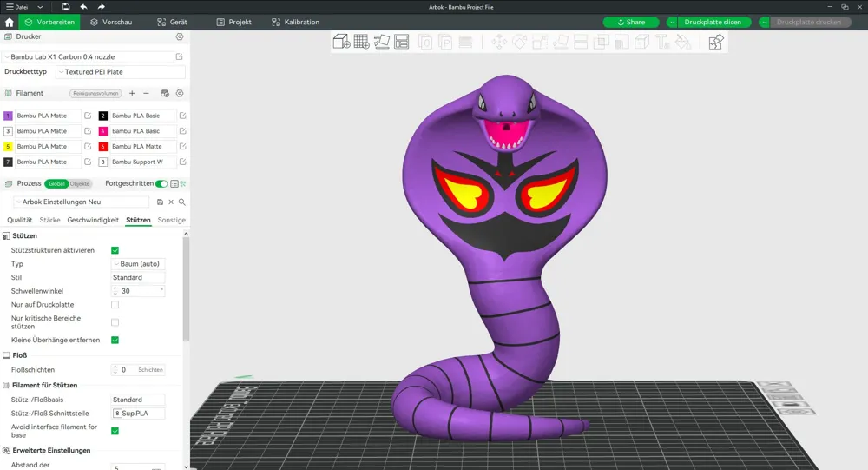Open the Datei menu dropdown arrow
868x470 pixels.
click(40, 7)
